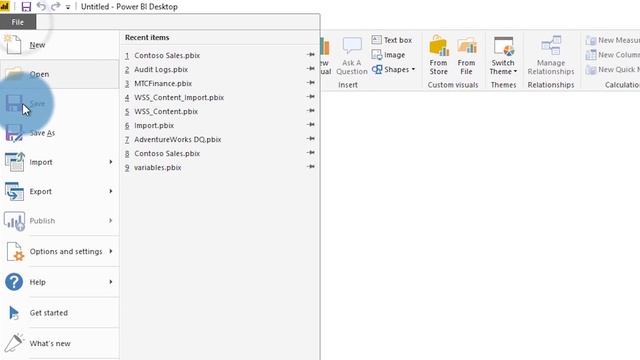Select Get started menu entry
This screenshot has height=360, width=640.
point(60,313)
